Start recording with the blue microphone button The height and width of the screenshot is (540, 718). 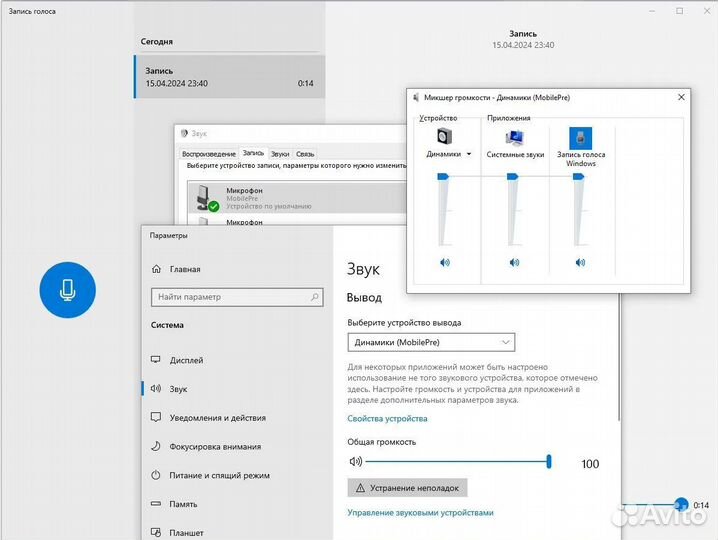point(67,290)
